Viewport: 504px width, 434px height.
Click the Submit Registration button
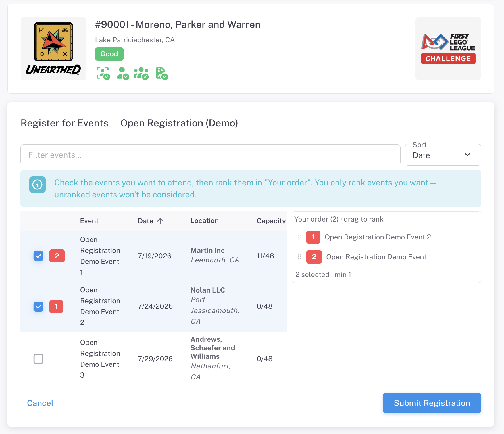pyautogui.click(x=432, y=403)
